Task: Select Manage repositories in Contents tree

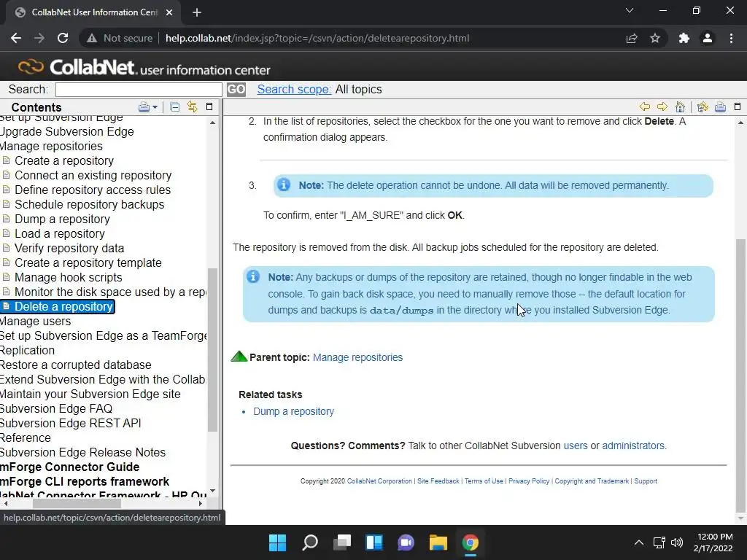Action: click(x=51, y=146)
